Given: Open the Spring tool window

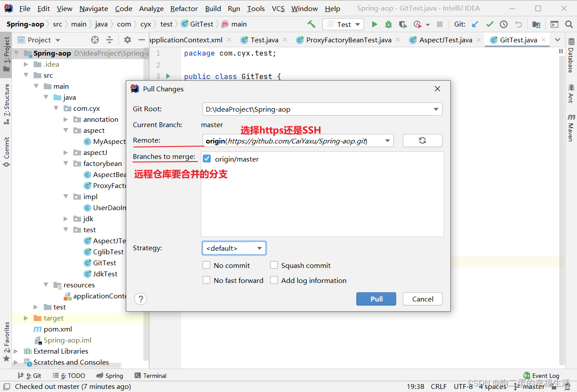Looking at the screenshot, I should click(x=110, y=376).
